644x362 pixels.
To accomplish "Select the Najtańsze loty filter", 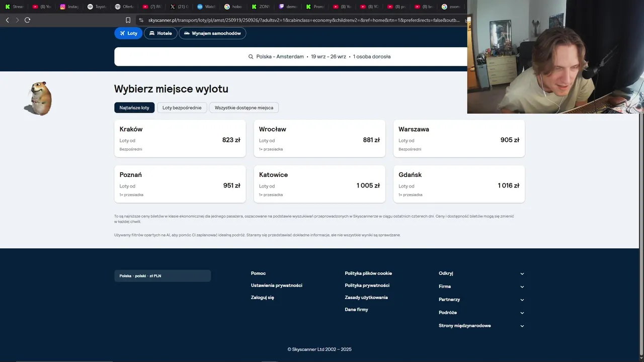I will pyautogui.click(x=134, y=108).
